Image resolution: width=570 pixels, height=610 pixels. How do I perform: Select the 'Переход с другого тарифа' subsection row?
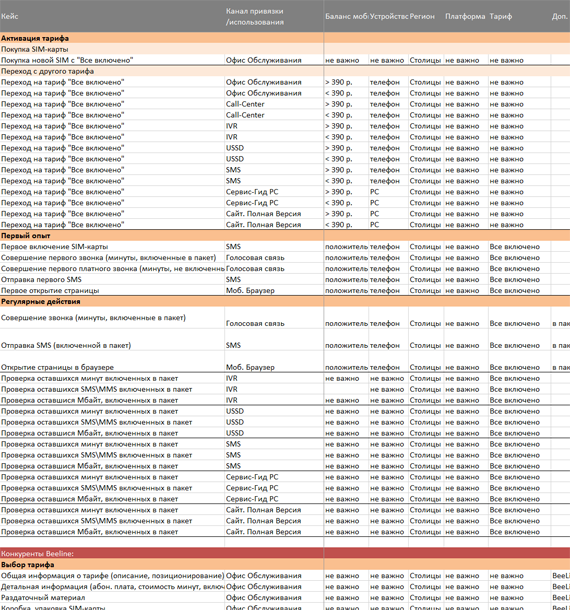tap(285, 71)
